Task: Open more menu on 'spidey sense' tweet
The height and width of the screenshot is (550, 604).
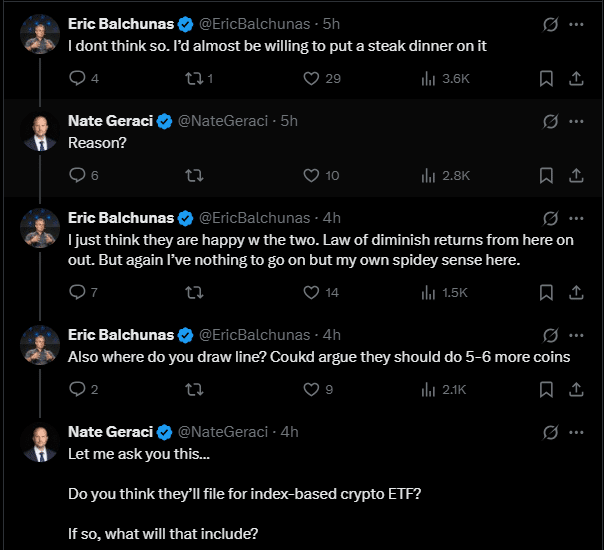Action: (576, 217)
